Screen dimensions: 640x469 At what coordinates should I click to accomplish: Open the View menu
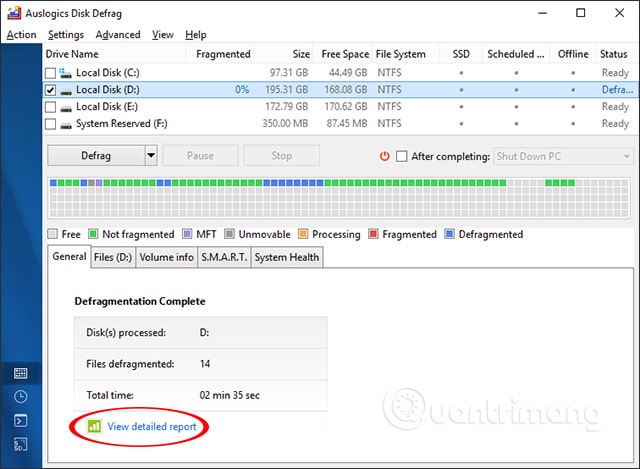click(x=163, y=35)
